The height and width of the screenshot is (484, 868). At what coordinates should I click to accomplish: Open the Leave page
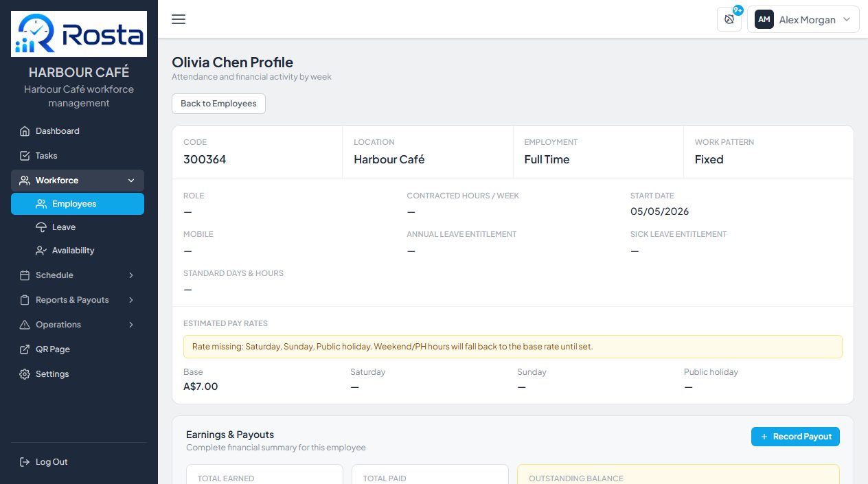tap(78, 227)
